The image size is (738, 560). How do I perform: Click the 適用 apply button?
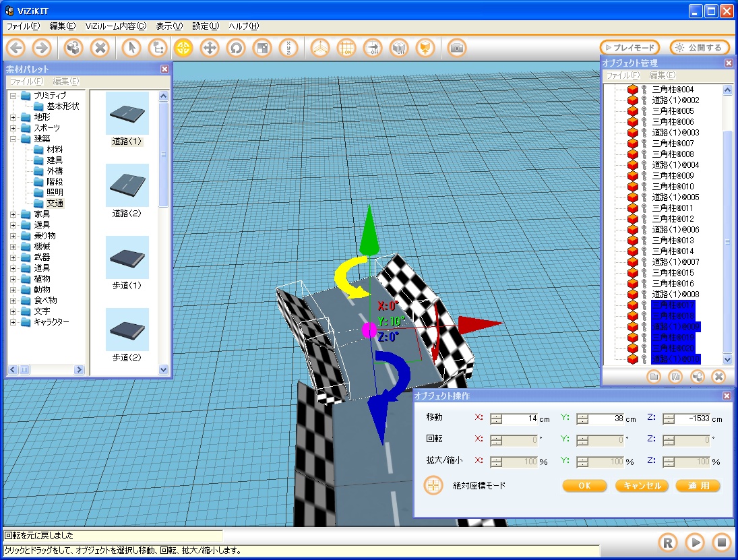(x=698, y=486)
